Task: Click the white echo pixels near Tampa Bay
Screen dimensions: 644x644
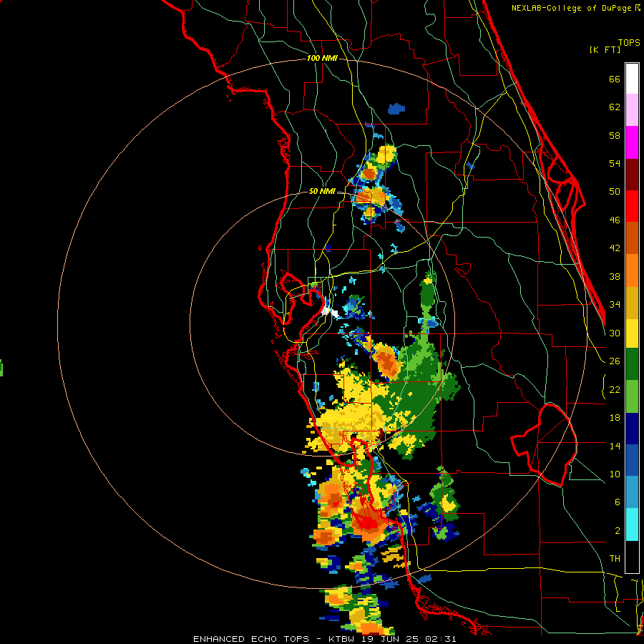Action: pyautogui.click(x=331, y=313)
